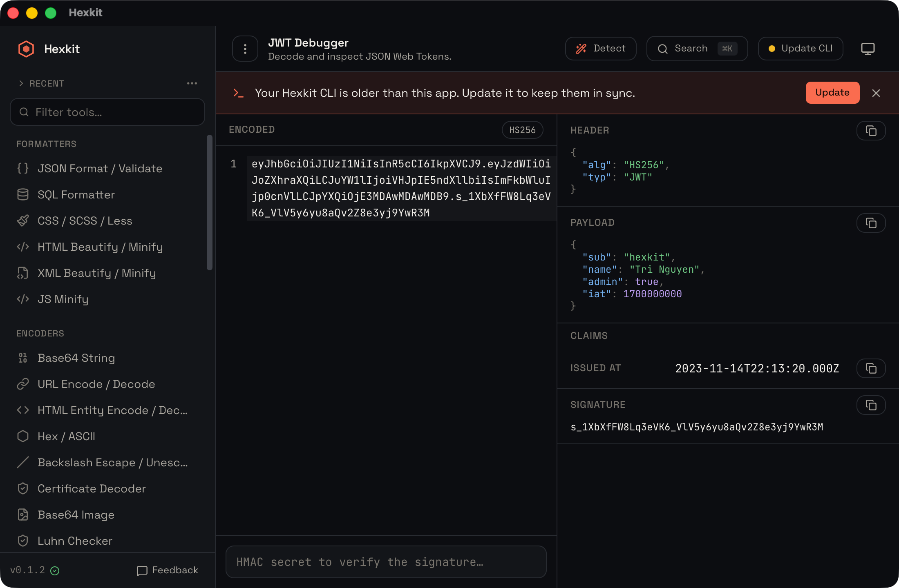Open Base64 String encoder
The width and height of the screenshot is (899, 588).
click(107, 358)
